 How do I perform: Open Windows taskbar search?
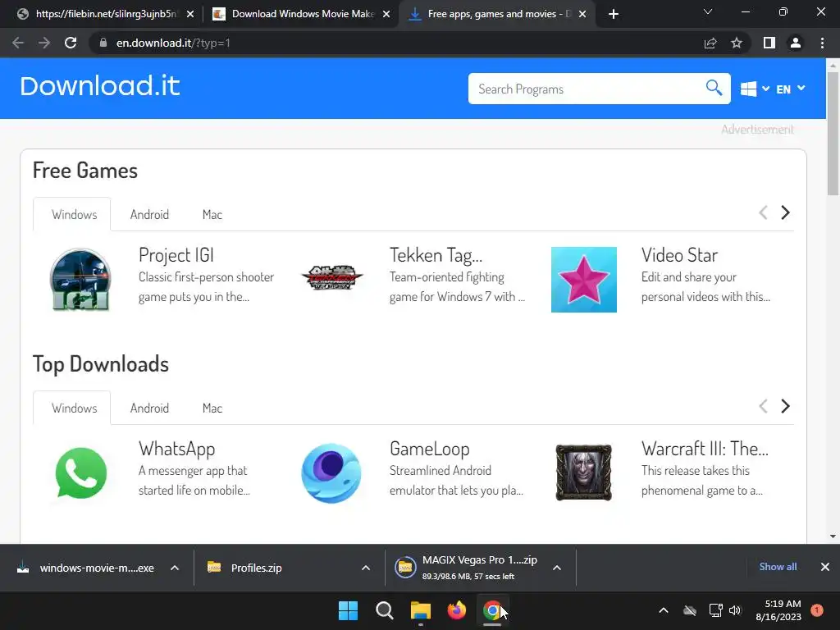pos(385,610)
